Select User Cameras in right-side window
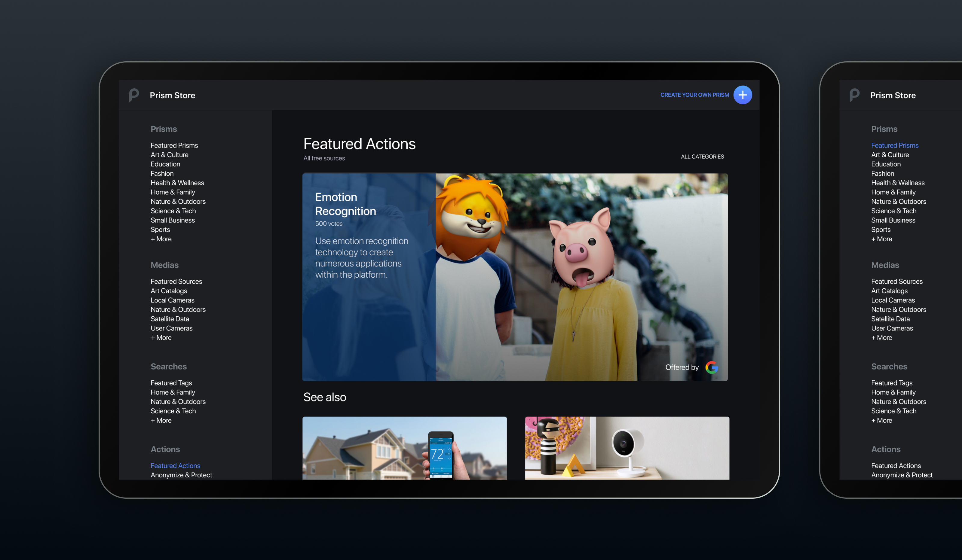The width and height of the screenshot is (962, 560). (892, 328)
